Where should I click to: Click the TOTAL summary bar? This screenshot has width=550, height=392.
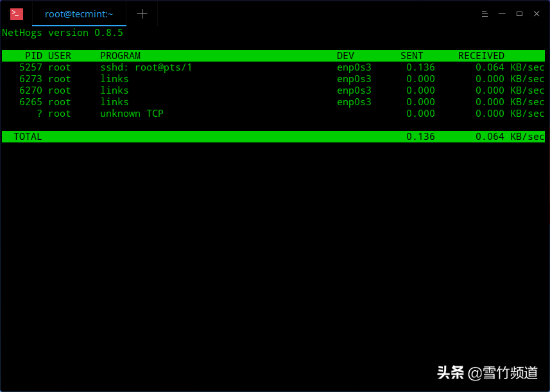pyautogui.click(x=273, y=137)
